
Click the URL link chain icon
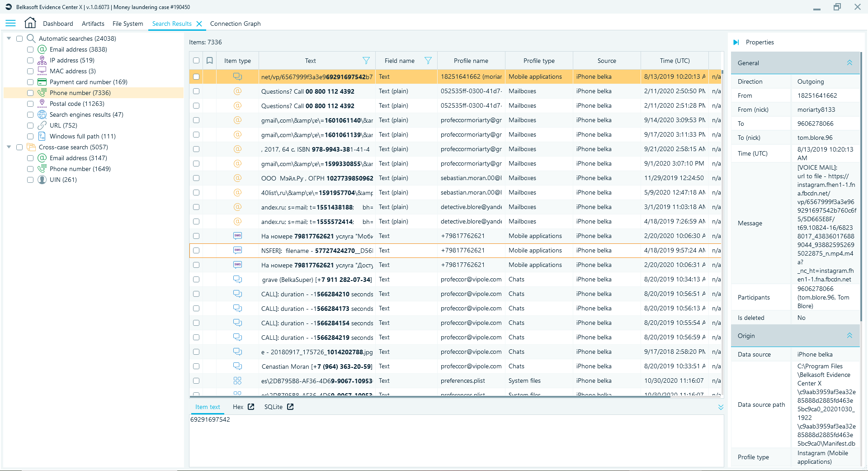(x=42, y=125)
